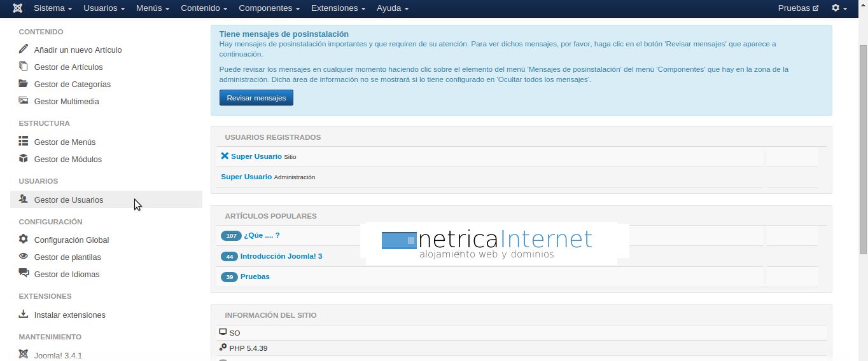Click the pencil icon for Añadir un nuevo Artículo
868x361 pixels.
pos(24,49)
